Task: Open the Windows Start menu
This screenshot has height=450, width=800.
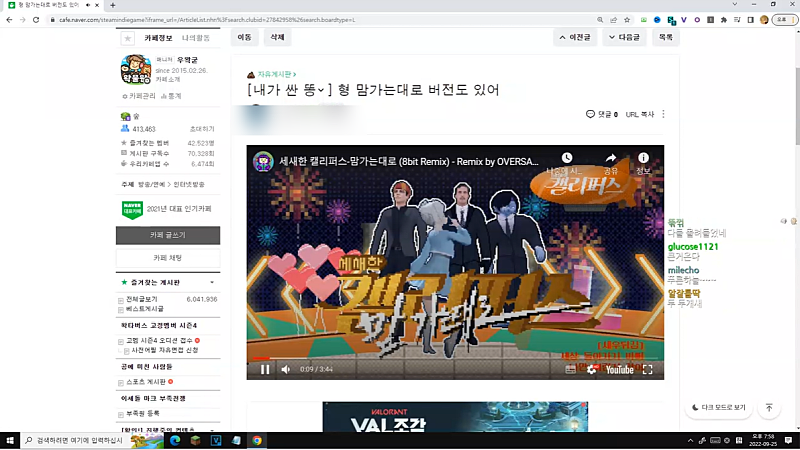Action: [x=10, y=440]
